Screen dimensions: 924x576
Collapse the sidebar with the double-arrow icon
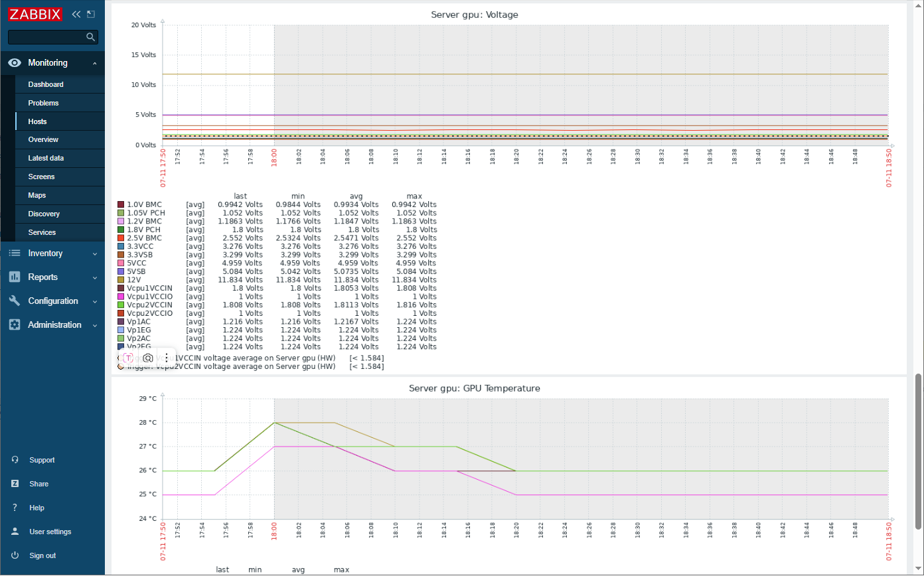pos(76,14)
